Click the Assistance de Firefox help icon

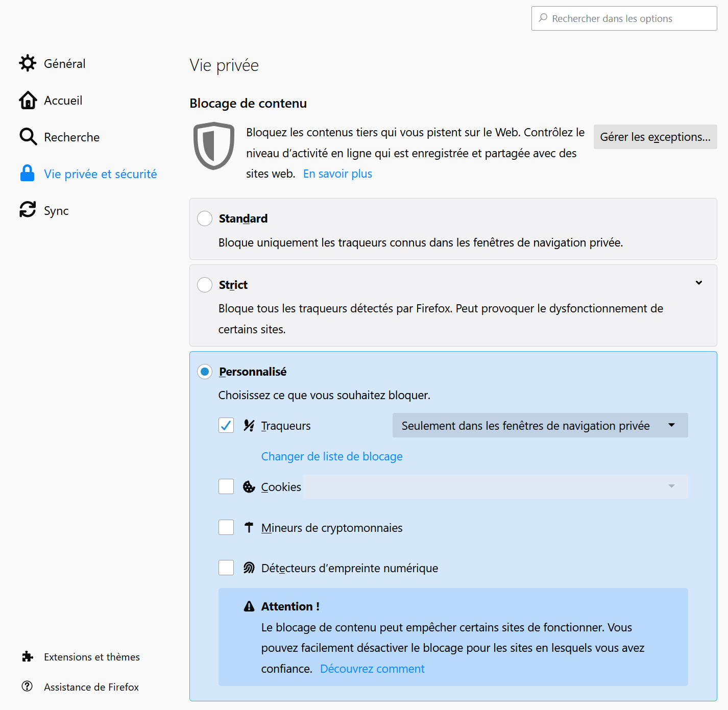[x=27, y=687]
